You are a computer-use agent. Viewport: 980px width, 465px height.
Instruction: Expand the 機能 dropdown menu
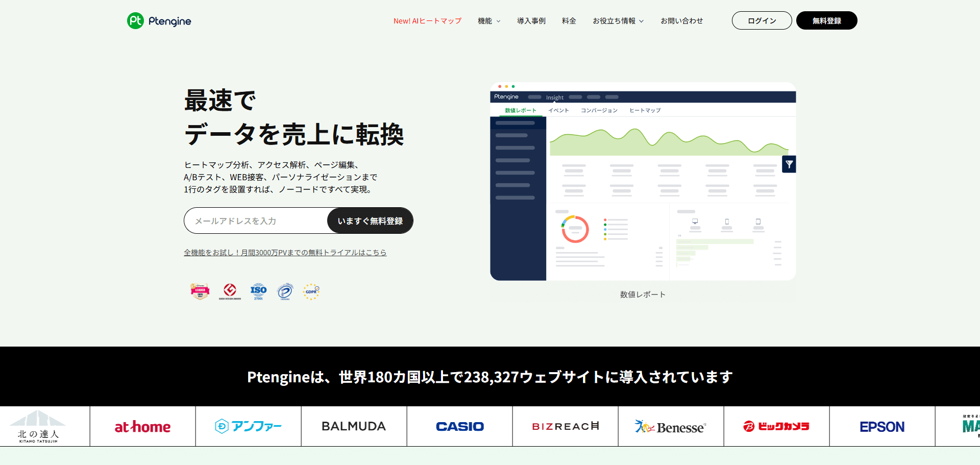point(488,21)
